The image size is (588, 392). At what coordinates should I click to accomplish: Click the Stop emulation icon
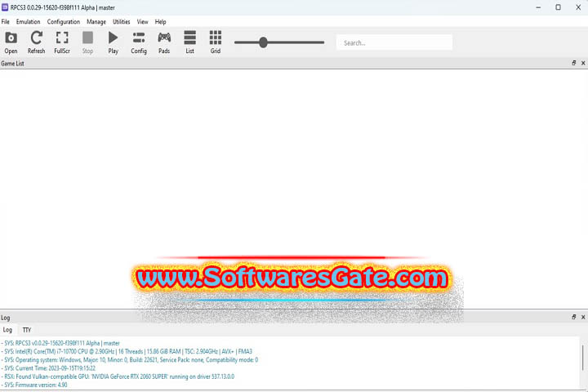point(87,42)
